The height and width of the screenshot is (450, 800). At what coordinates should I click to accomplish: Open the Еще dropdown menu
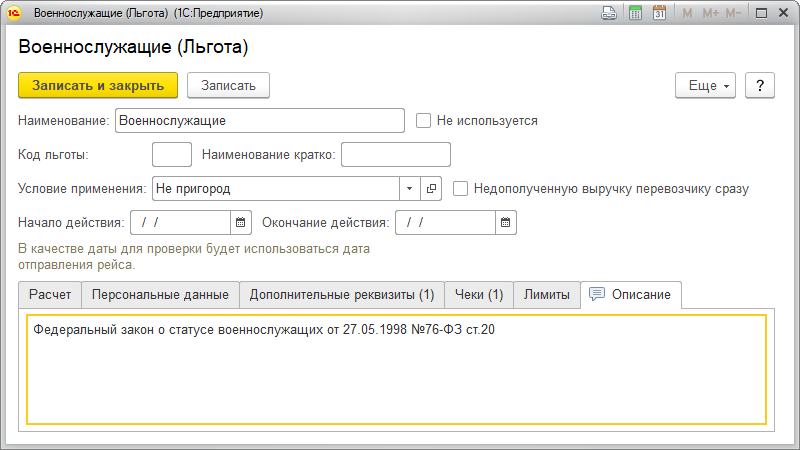coord(706,86)
